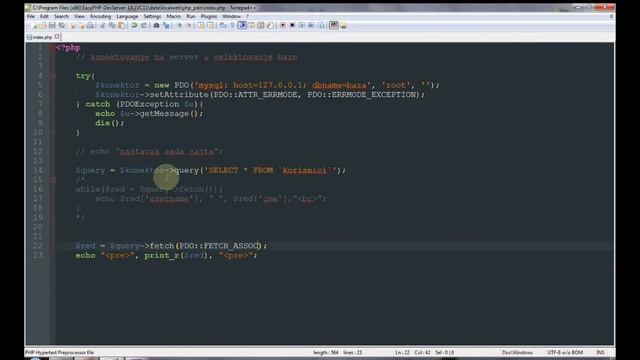Screen dimensions: 640x360
Task: Open the Edit menu
Action: pyautogui.click(x=44, y=16)
